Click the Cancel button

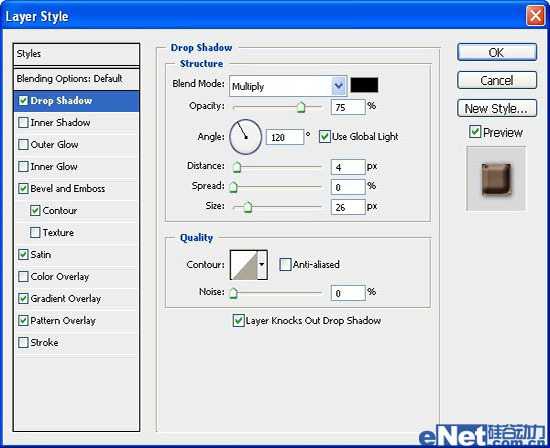pos(497,81)
